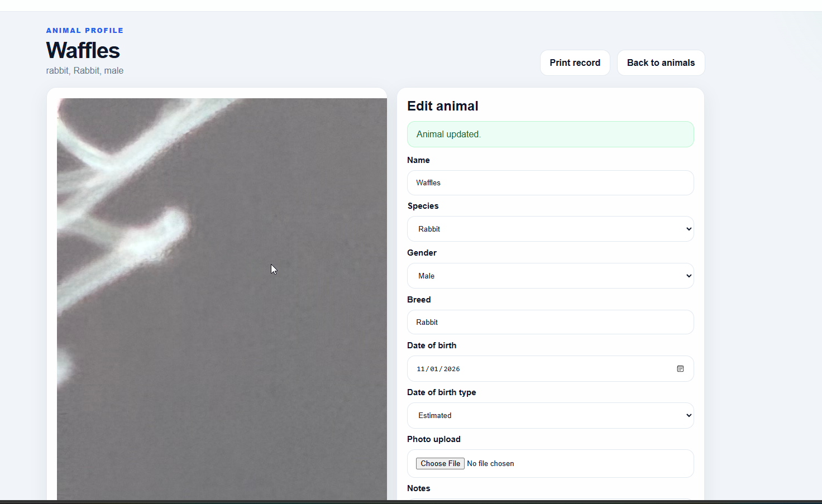This screenshot has width=822, height=504.
Task: Expand the Species dropdown
Action: coord(550,229)
